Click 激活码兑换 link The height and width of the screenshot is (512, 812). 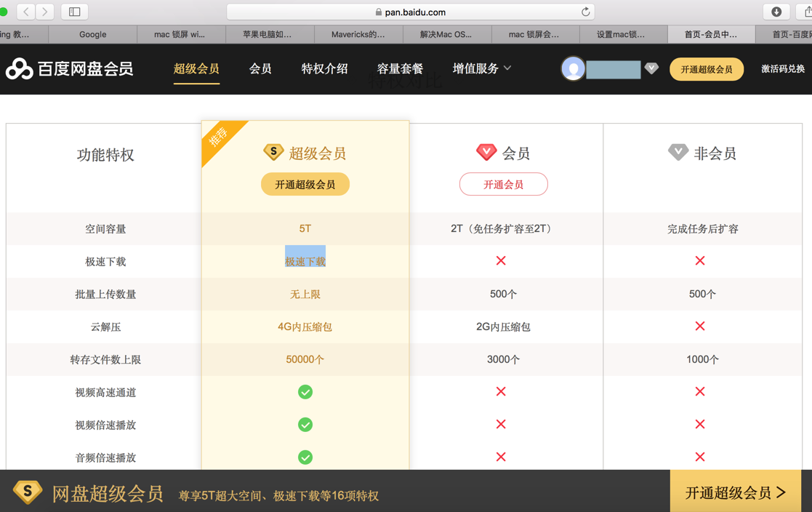pyautogui.click(x=782, y=68)
